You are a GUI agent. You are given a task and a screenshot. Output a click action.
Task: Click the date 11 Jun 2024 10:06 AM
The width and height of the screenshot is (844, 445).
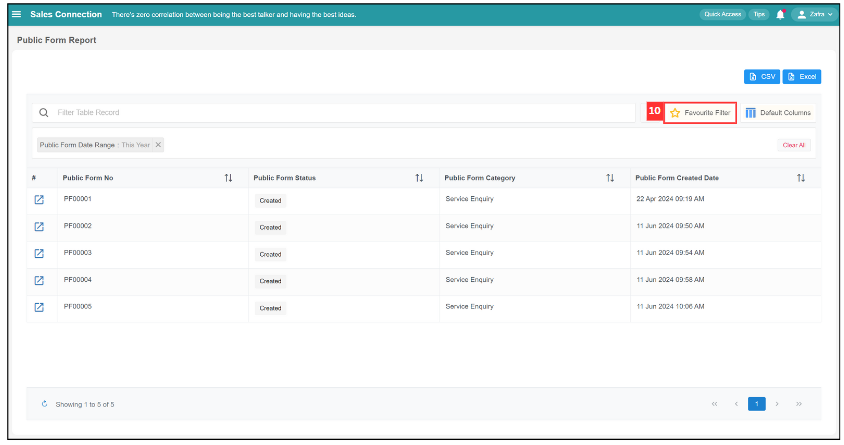pyautogui.click(x=670, y=307)
